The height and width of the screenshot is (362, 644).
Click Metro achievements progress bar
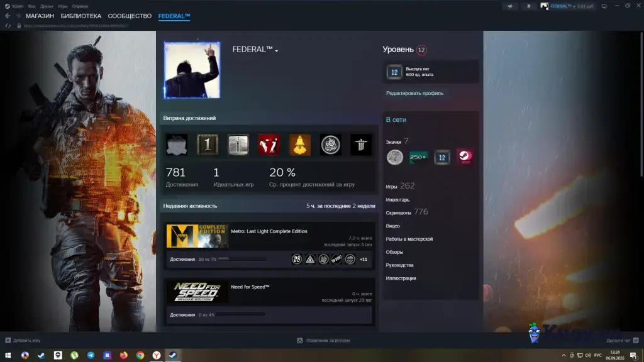[x=242, y=259]
